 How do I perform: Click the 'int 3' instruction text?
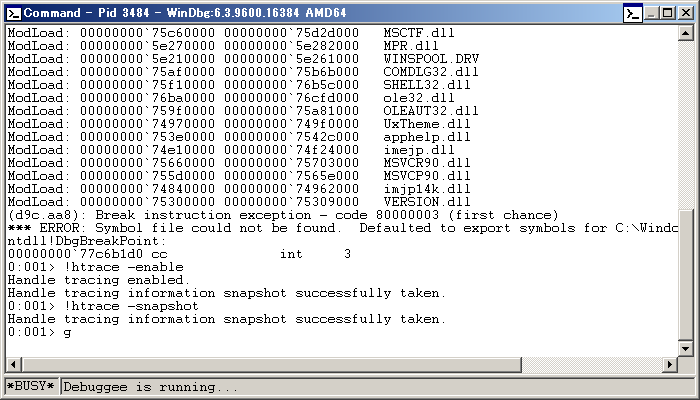pyautogui.click(x=315, y=254)
